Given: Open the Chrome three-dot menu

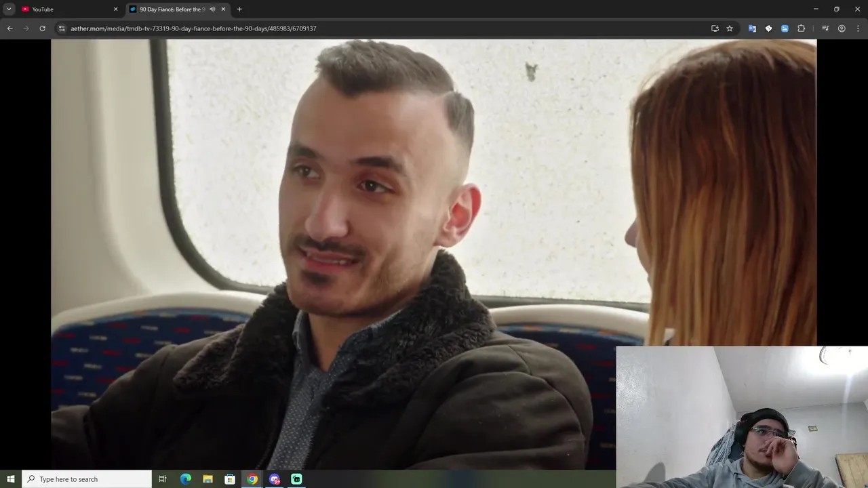Looking at the screenshot, I should (858, 28).
